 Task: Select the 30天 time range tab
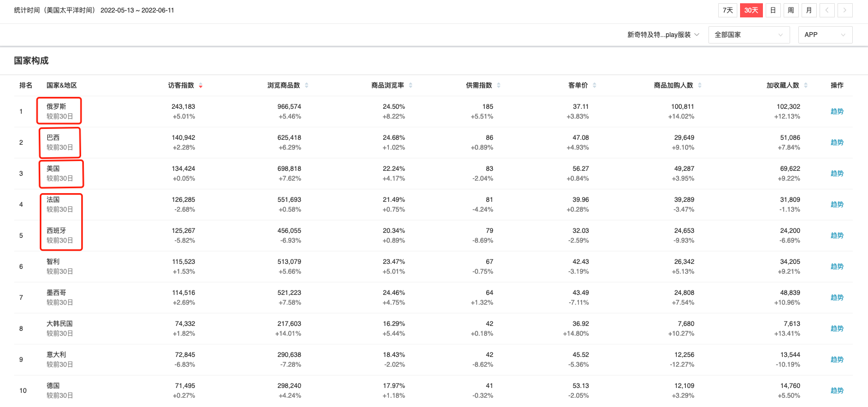tap(751, 10)
